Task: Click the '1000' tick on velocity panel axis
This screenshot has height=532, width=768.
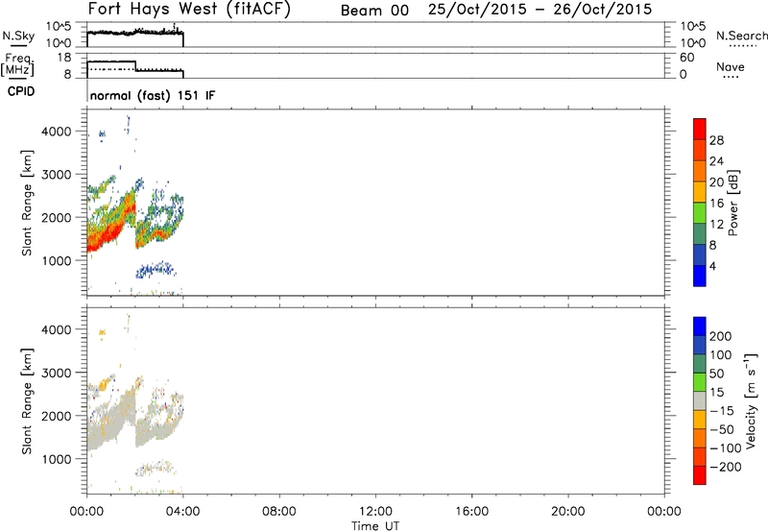Action: [57, 458]
